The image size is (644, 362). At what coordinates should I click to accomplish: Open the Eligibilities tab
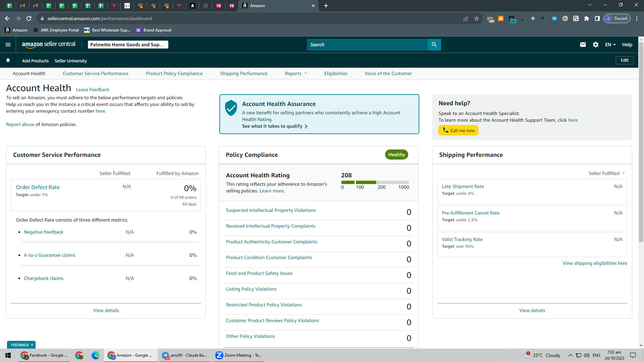tap(336, 73)
